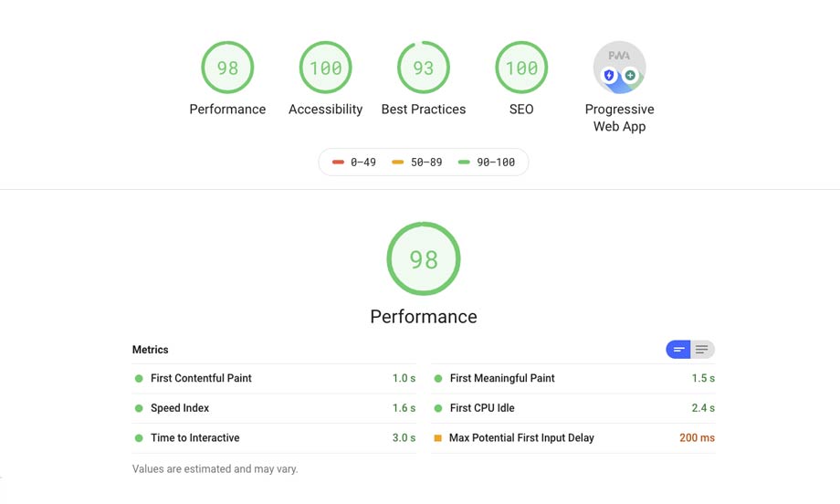Jump to SEO section label
The height and width of the screenshot is (504, 840).
(521, 110)
